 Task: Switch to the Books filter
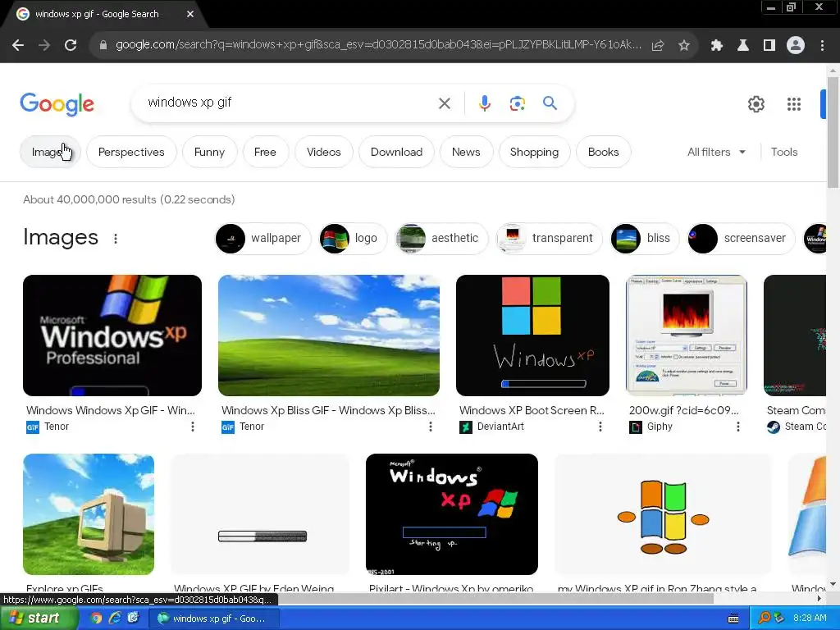603,152
